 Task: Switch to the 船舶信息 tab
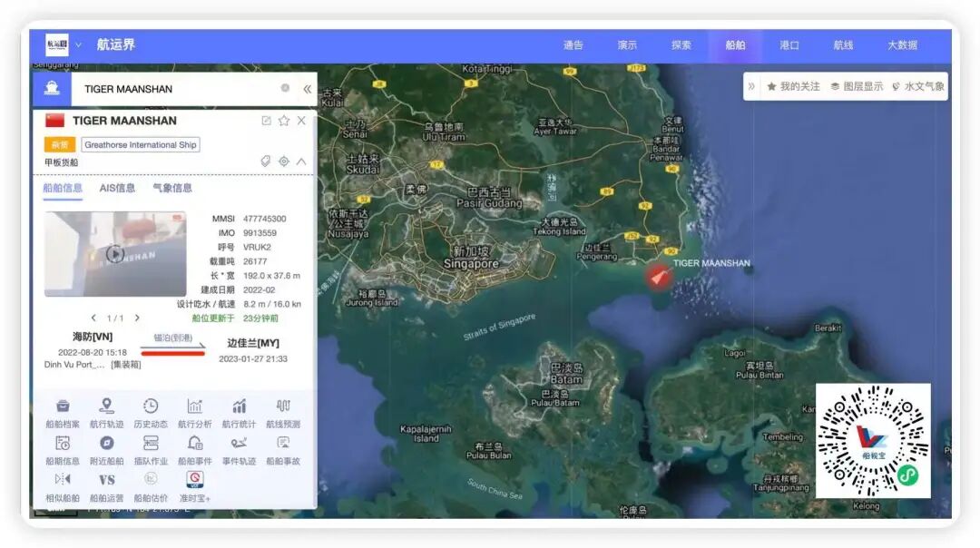[63, 188]
